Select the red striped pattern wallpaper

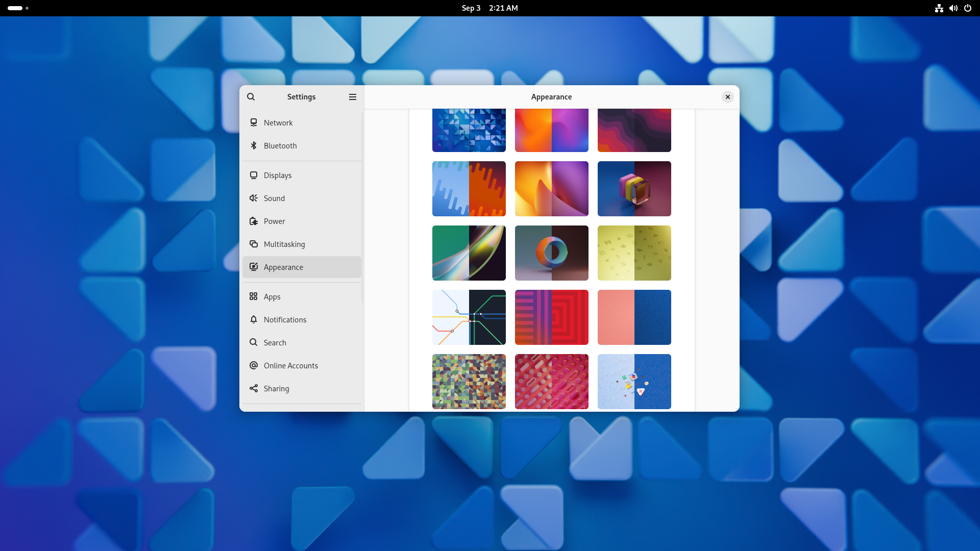click(x=551, y=317)
